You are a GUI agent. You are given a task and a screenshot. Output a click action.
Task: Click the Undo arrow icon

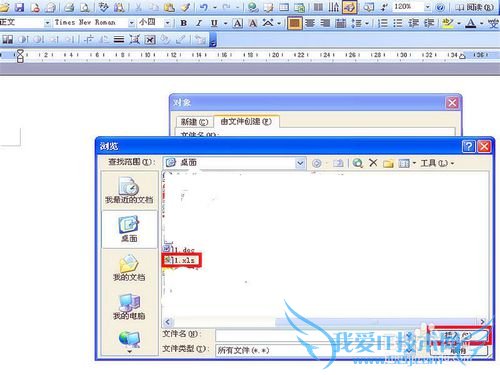point(204,7)
